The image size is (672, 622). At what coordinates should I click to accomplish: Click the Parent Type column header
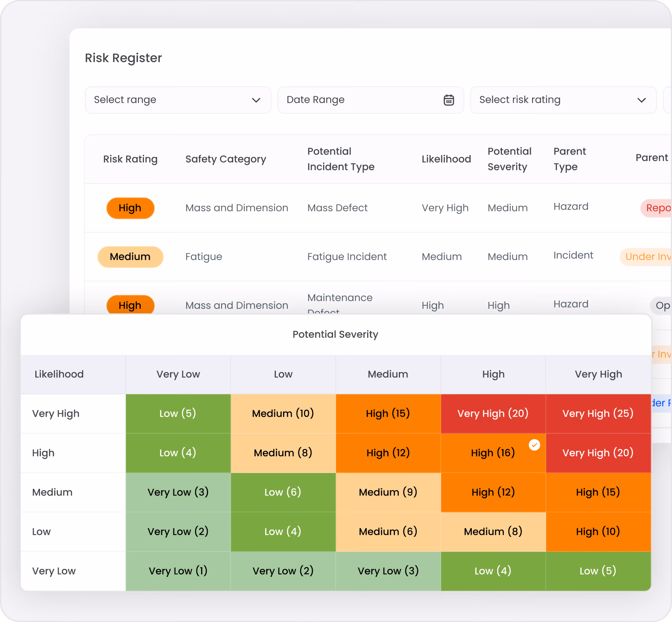tap(570, 159)
